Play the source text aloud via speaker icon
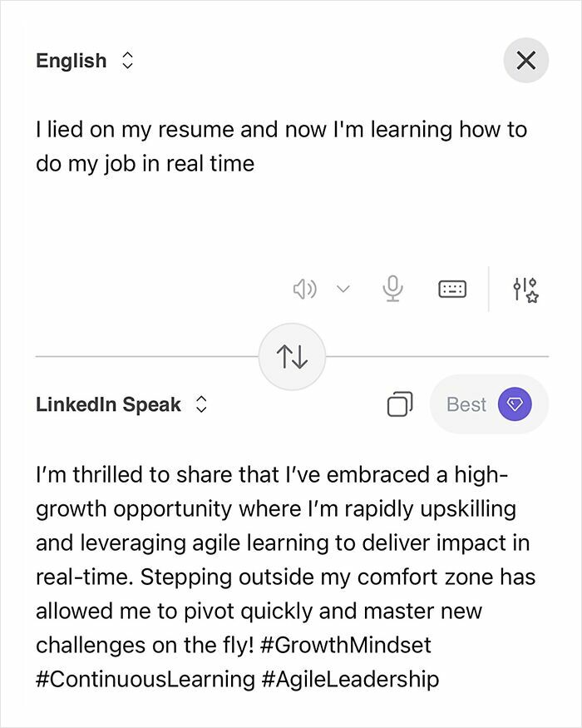 [x=305, y=287]
